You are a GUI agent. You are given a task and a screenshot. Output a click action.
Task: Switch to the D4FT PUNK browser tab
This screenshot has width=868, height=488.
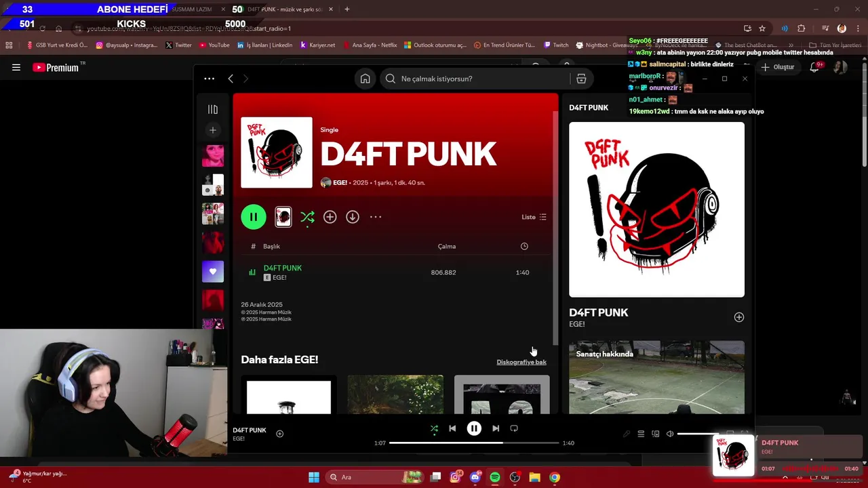(x=285, y=9)
